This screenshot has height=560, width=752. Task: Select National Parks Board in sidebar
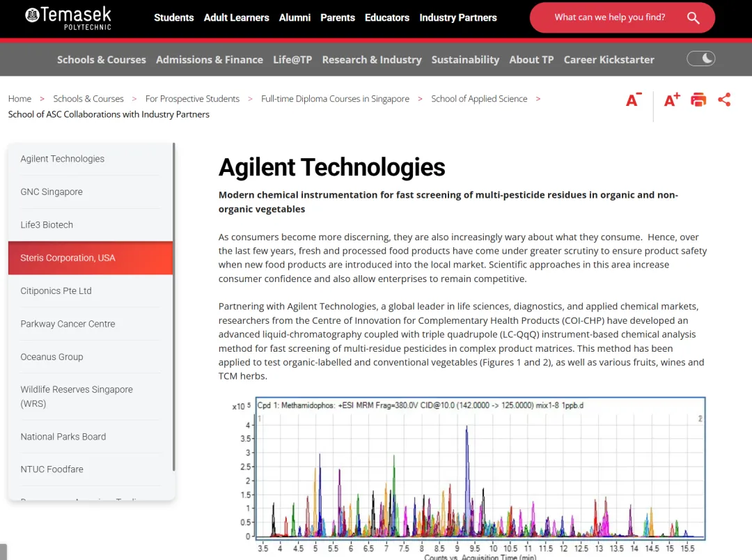(90, 437)
